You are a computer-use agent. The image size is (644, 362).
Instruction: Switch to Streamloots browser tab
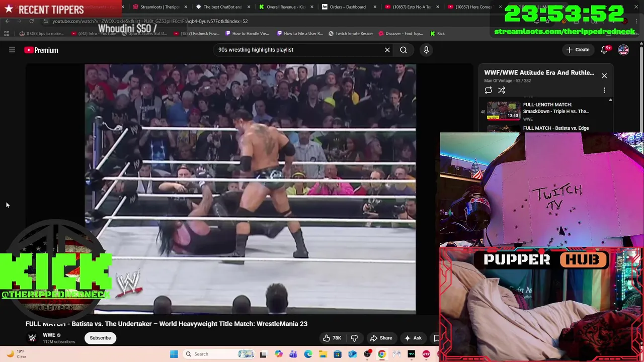coord(159,7)
